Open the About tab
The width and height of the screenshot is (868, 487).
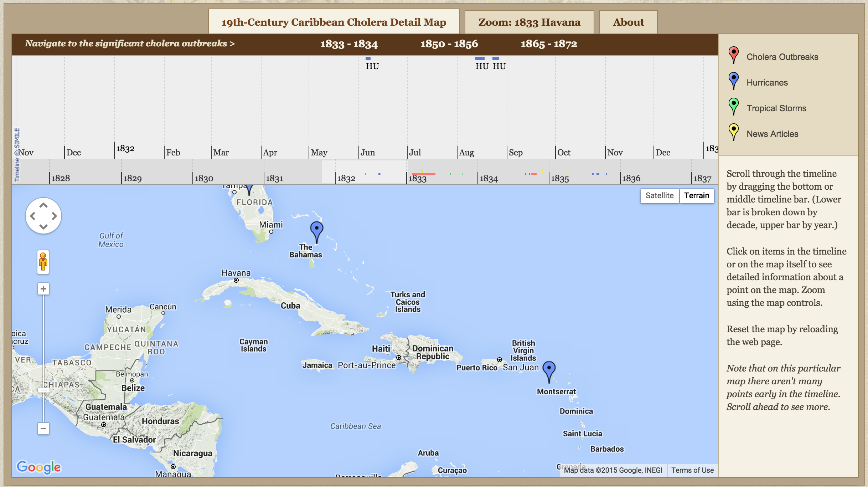[628, 22]
